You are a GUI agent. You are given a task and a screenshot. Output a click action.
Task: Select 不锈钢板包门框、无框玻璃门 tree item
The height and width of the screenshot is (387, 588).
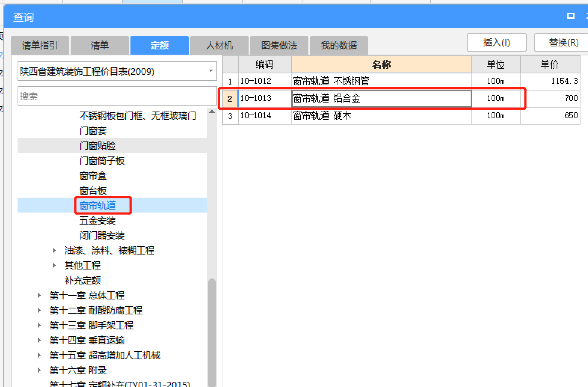138,116
